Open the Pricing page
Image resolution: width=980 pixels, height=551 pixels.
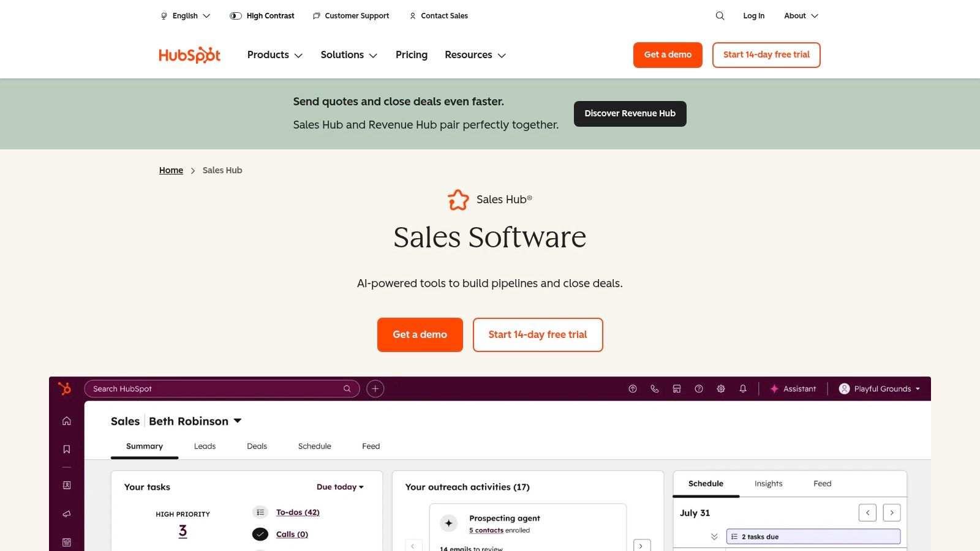coord(412,55)
